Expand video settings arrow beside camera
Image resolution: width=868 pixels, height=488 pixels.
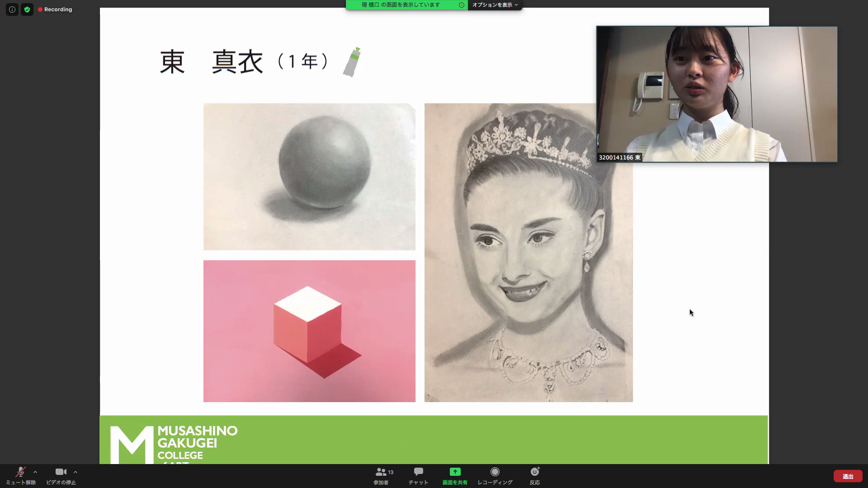click(75, 472)
